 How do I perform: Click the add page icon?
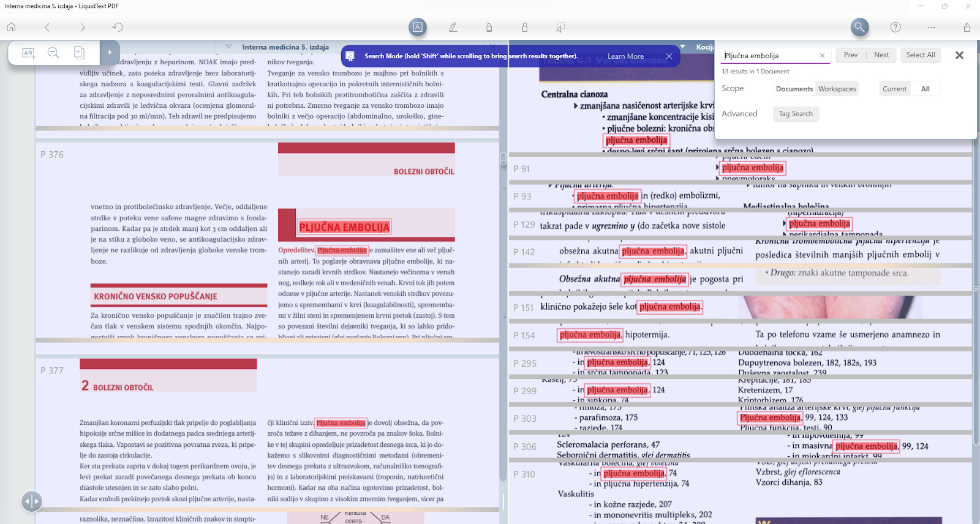coord(79,53)
